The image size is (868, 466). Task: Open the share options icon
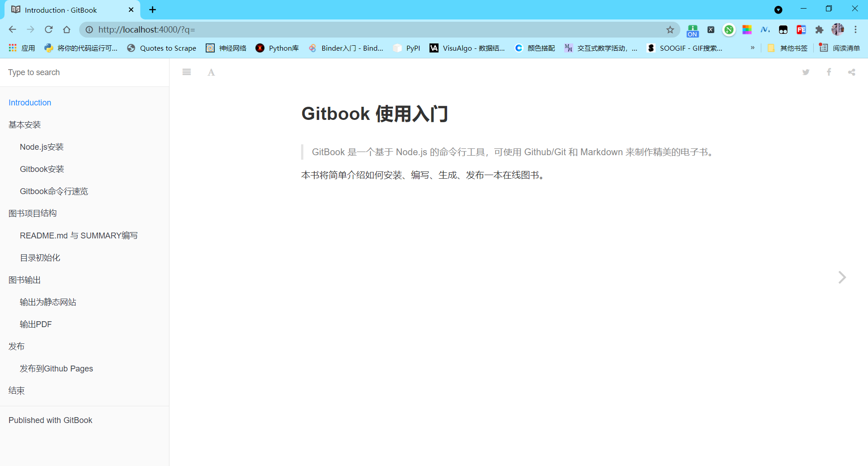852,72
